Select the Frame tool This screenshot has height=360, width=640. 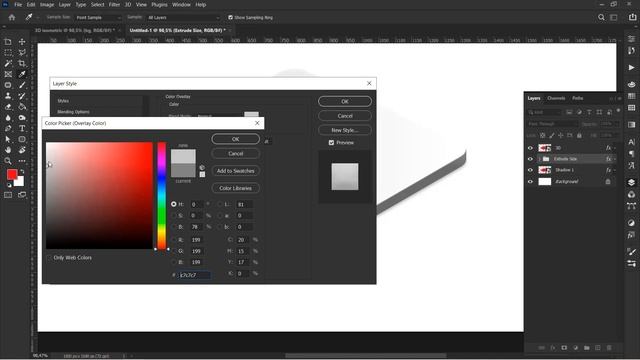tap(8, 74)
